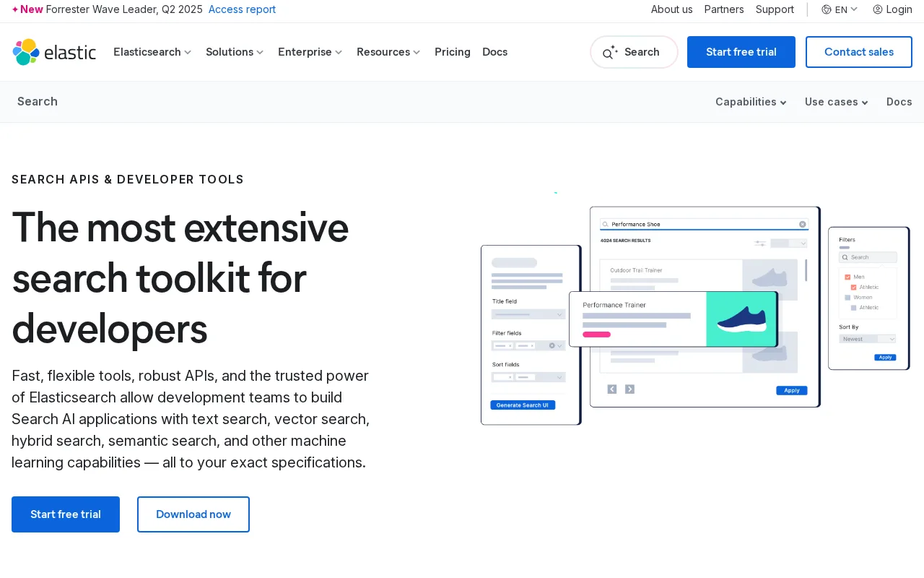Click the Contact sales button
924x578 pixels.
coord(859,52)
